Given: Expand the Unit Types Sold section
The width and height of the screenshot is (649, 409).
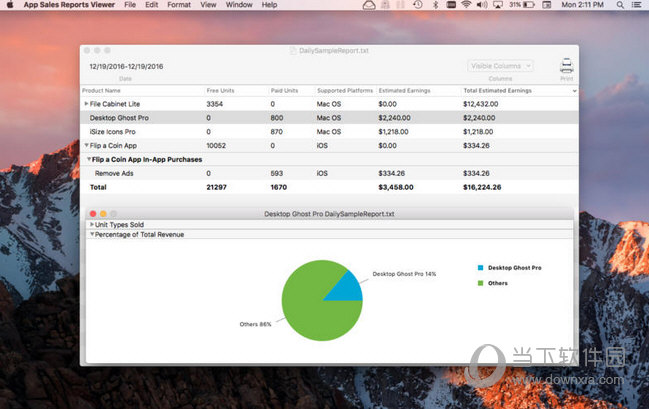Looking at the screenshot, I should tap(92, 224).
